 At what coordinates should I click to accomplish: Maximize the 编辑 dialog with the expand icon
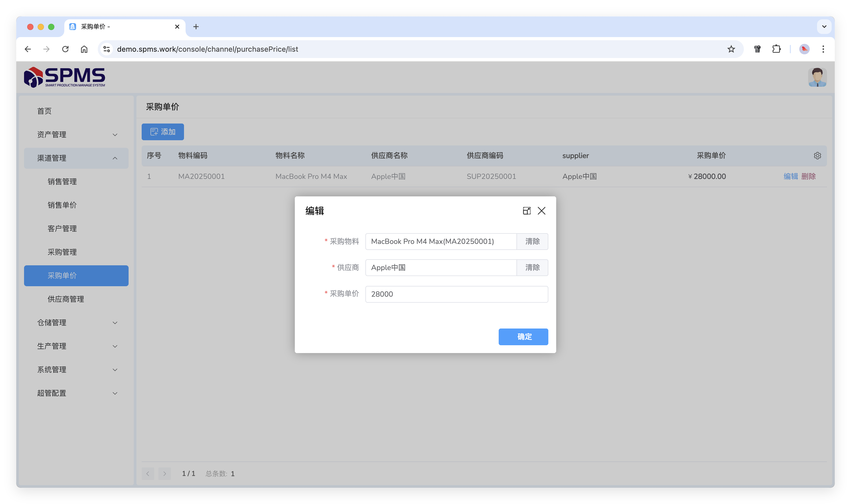click(x=526, y=211)
